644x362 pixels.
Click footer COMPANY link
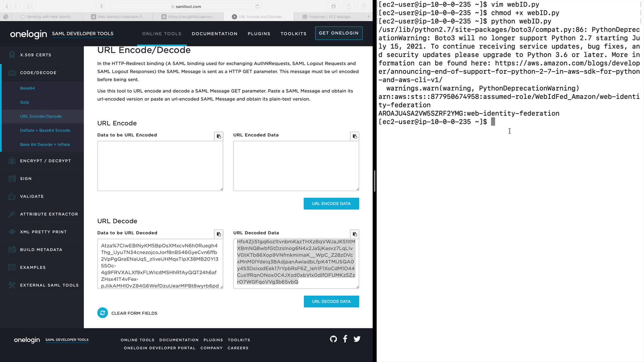[x=212, y=348]
